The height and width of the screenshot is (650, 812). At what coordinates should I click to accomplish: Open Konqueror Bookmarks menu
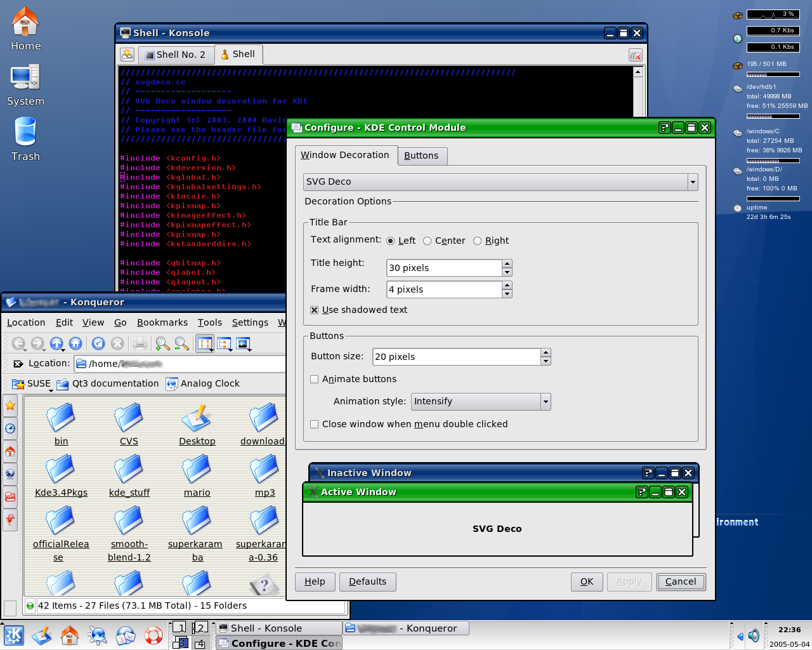pyautogui.click(x=162, y=323)
